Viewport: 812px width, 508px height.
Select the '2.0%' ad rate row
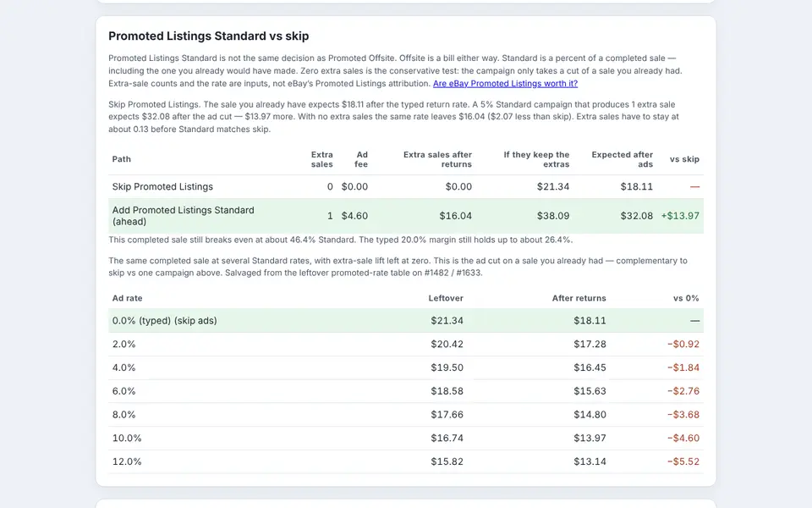click(406, 345)
